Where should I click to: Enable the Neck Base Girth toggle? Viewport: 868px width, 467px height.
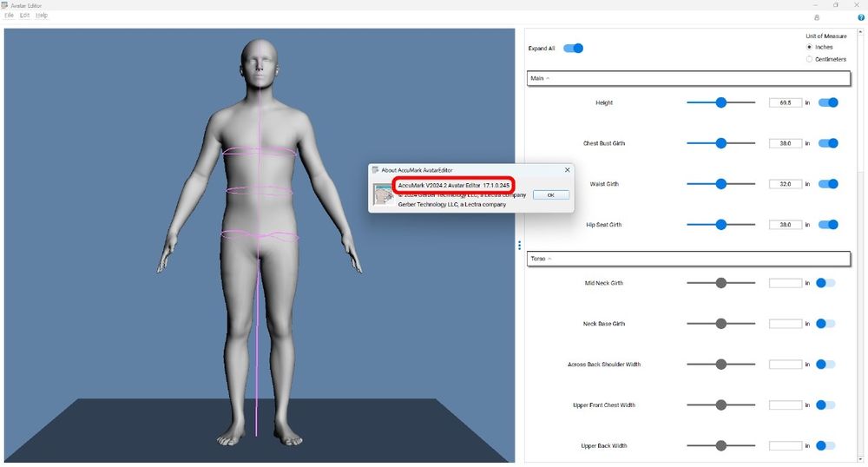click(x=825, y=324)
